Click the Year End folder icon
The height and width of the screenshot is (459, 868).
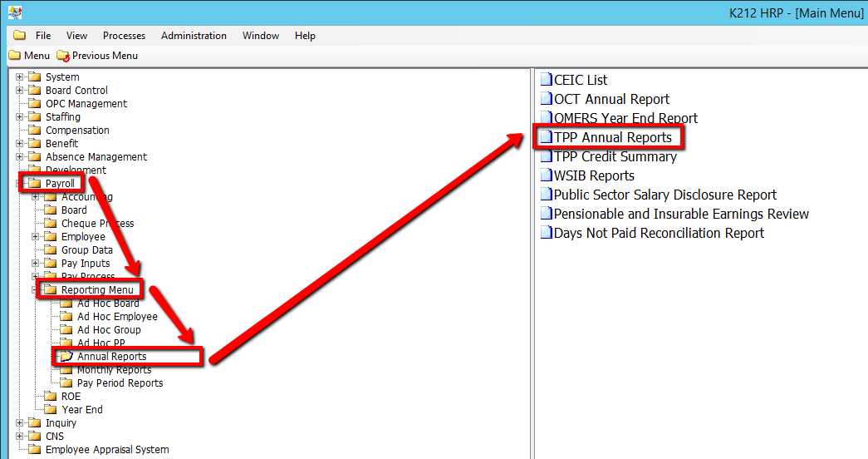(x=50, y=410)
